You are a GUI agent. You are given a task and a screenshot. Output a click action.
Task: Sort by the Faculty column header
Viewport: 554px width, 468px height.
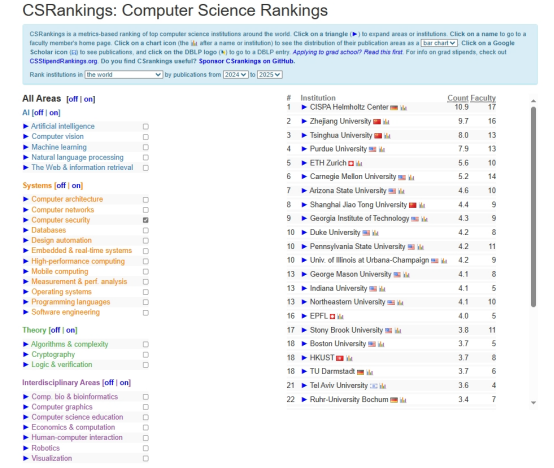pyautogui.click(x=483, y=98)
